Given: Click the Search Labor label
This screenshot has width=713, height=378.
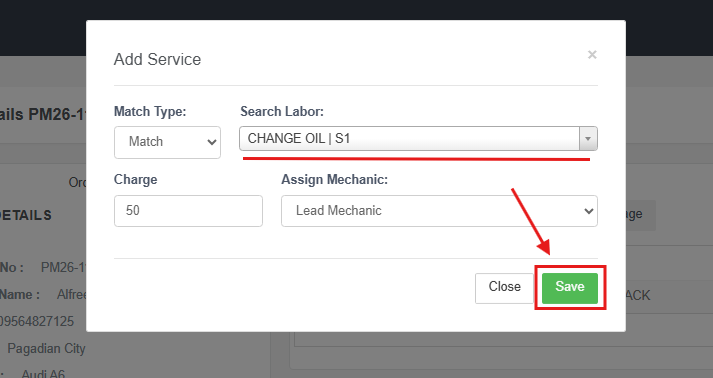Looking at the screenshot, I should [x=282, y=111].
